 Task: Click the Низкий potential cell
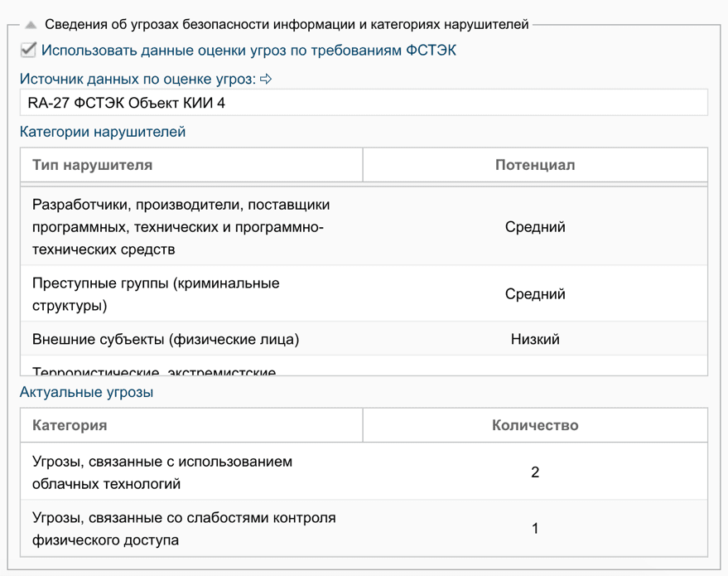pyautogui.click(x=535, y=339)
